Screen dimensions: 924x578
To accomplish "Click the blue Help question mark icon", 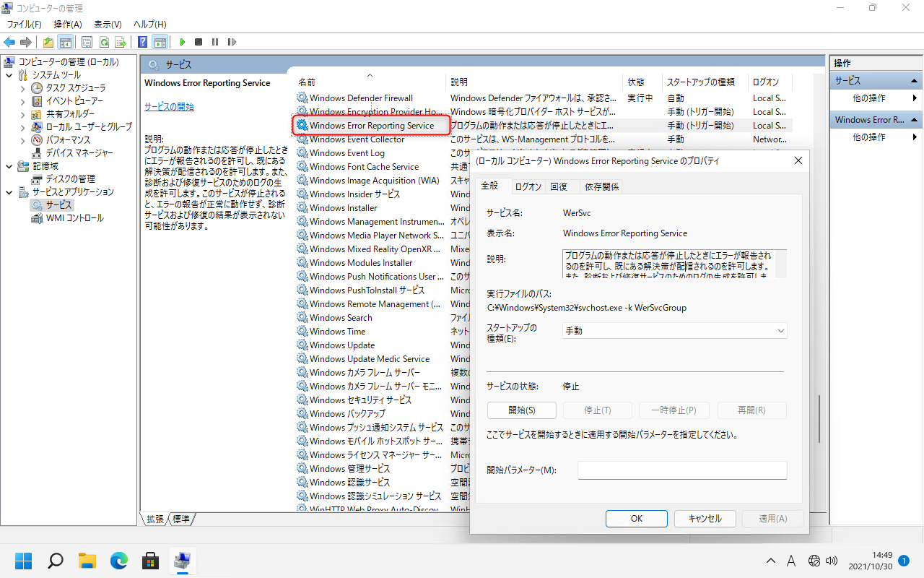I will point(143,42).
